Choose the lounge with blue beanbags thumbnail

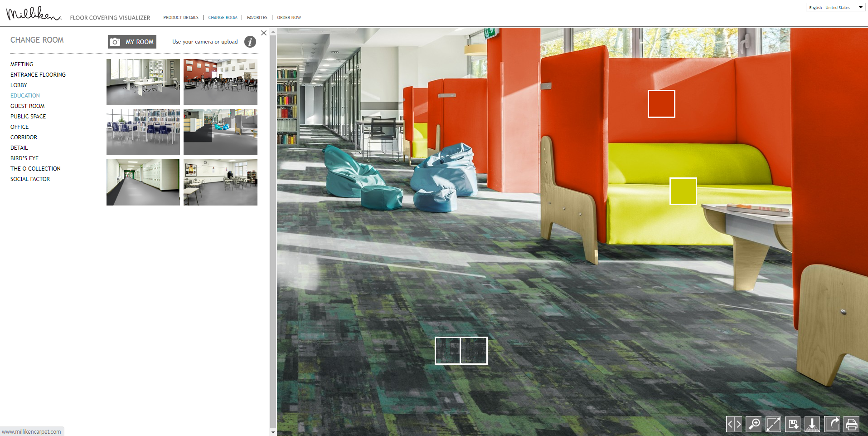click(220, 132)
